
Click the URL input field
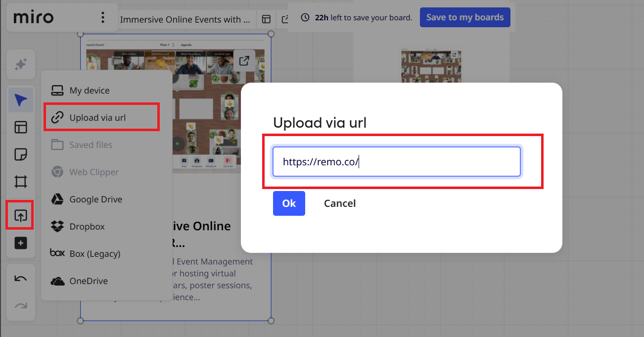coord(396,161)
